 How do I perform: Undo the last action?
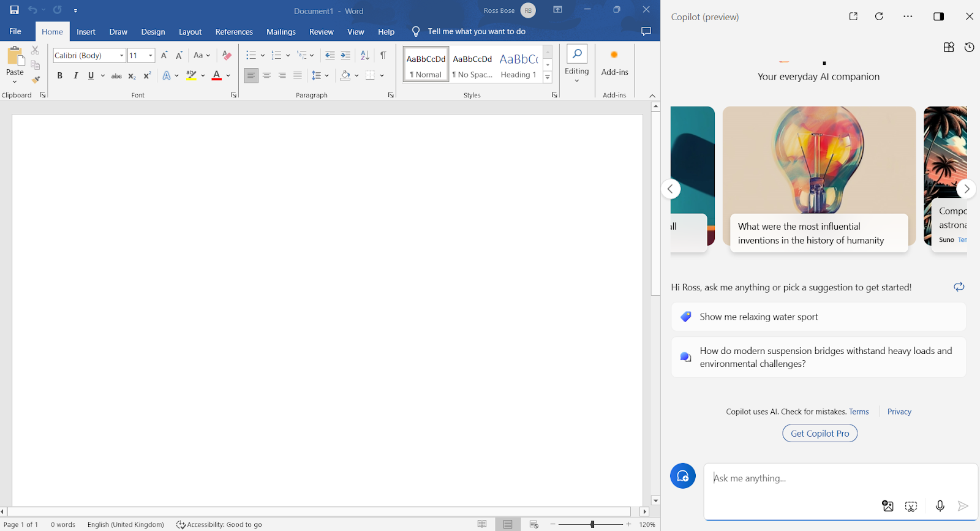point(32,10)
